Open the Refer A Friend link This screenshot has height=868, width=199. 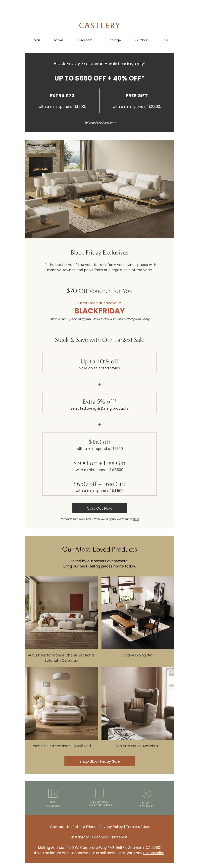(84, 826)
